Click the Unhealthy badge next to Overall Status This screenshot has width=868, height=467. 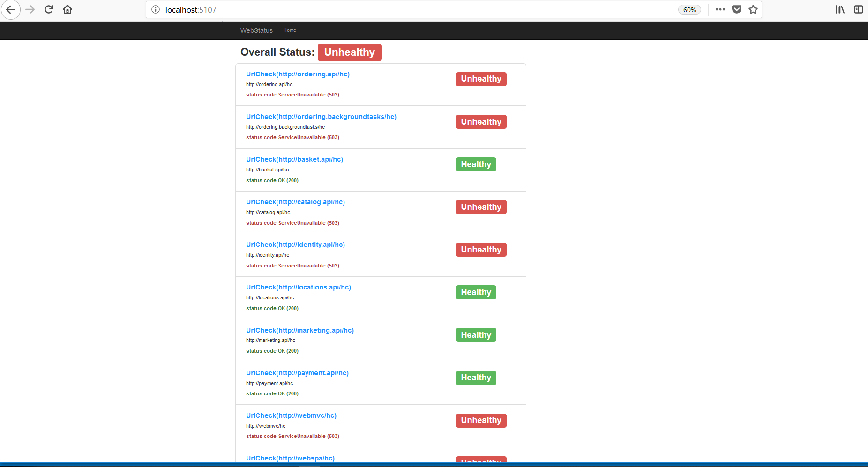pyautogui.click(x=349, y=52)
